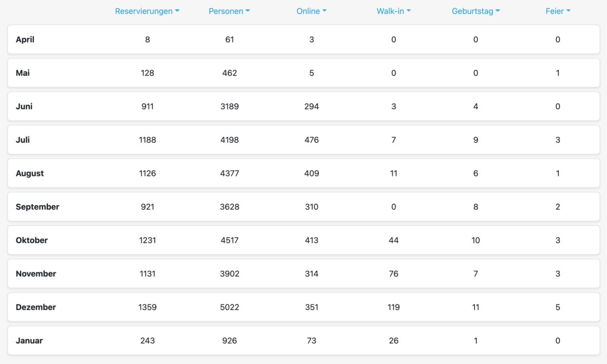Open the Reservierungen column dropdown
The image size is (607, 364).
pos(147,11)
